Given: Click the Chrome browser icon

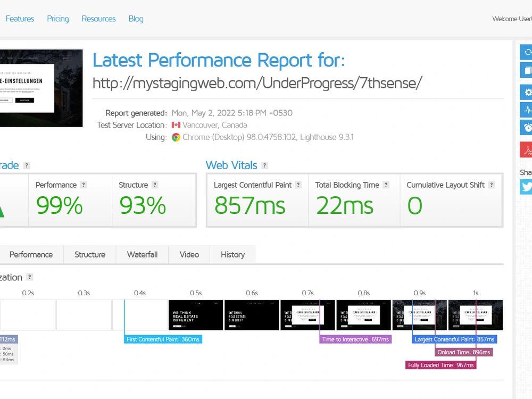Looking at the screenshot, I should click(176, 137).
